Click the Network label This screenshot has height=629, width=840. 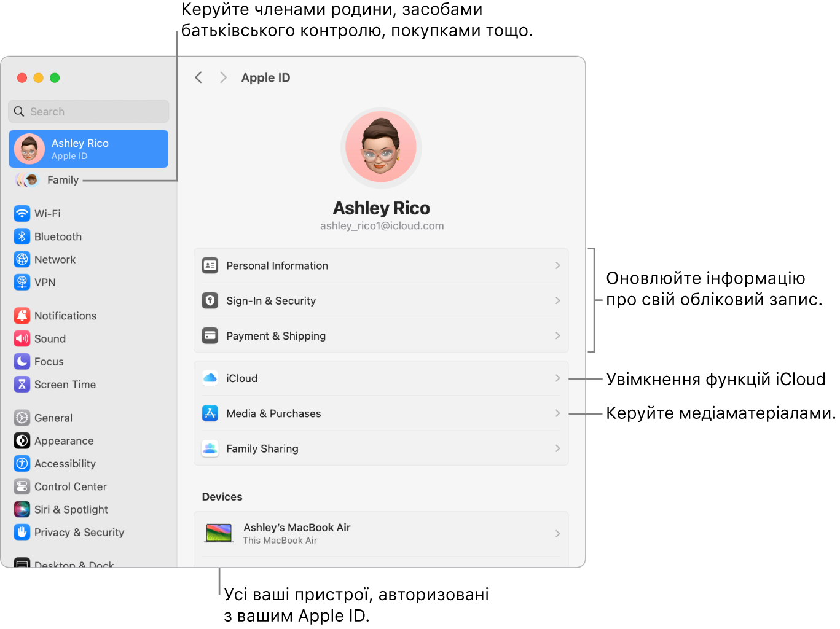55,259
